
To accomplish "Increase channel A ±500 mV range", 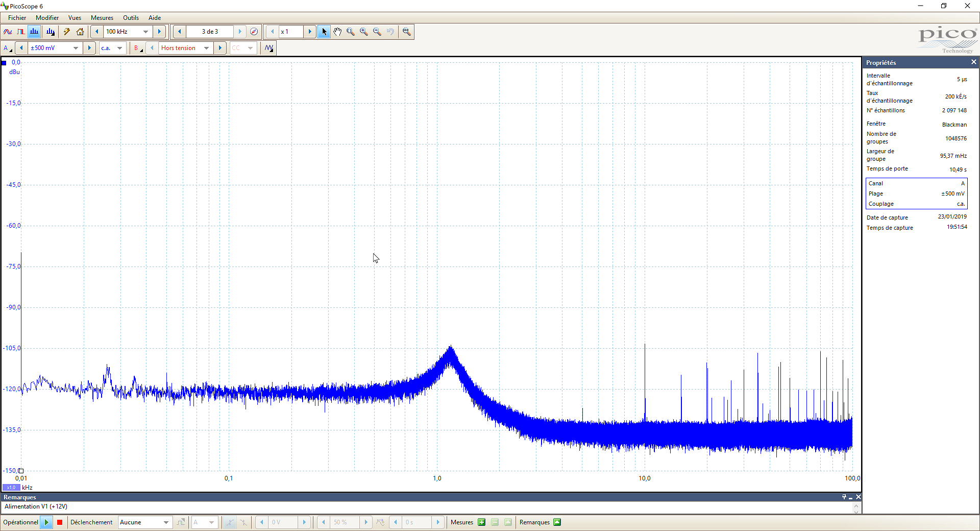I will pyautogui.click(x=89, y=48).
